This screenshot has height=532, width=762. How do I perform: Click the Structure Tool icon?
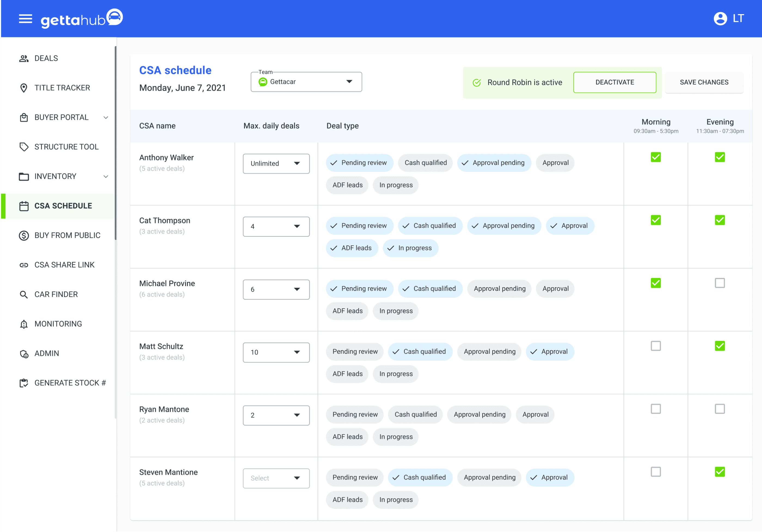pos(24,147)
